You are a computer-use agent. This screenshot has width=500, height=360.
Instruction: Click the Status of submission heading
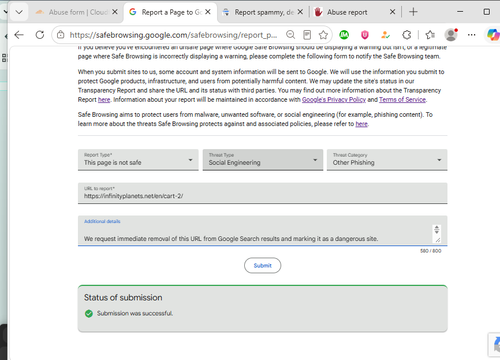[123, 297]
